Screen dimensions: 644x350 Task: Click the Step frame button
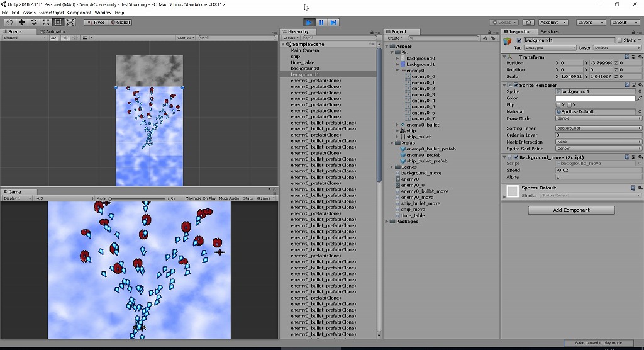click(334, 22)
